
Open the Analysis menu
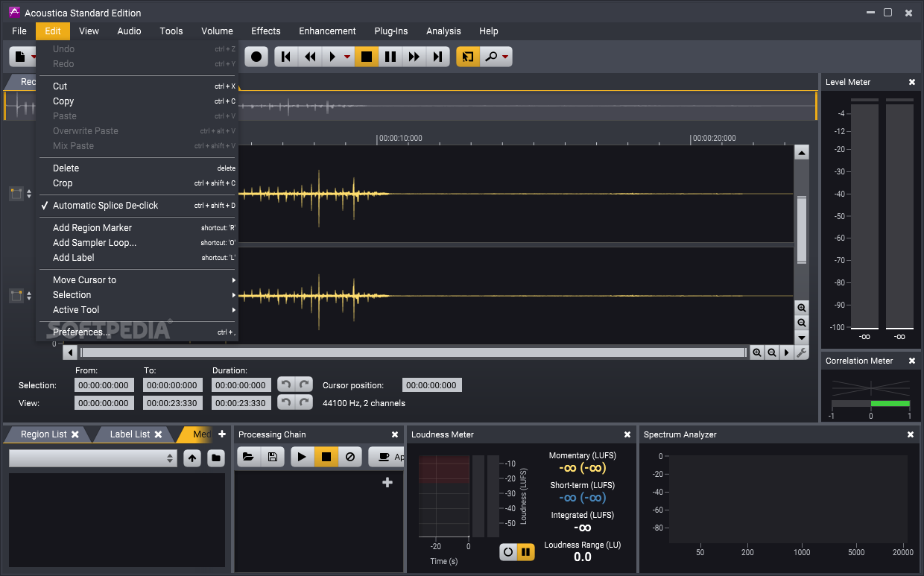click(443, 31)
